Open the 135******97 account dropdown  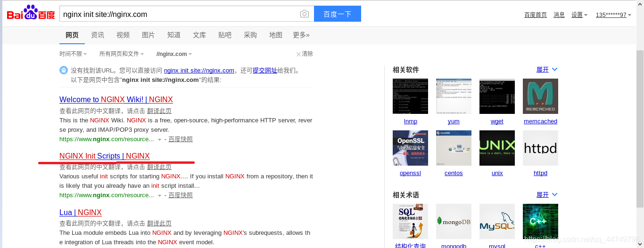[x=613, y=15]
